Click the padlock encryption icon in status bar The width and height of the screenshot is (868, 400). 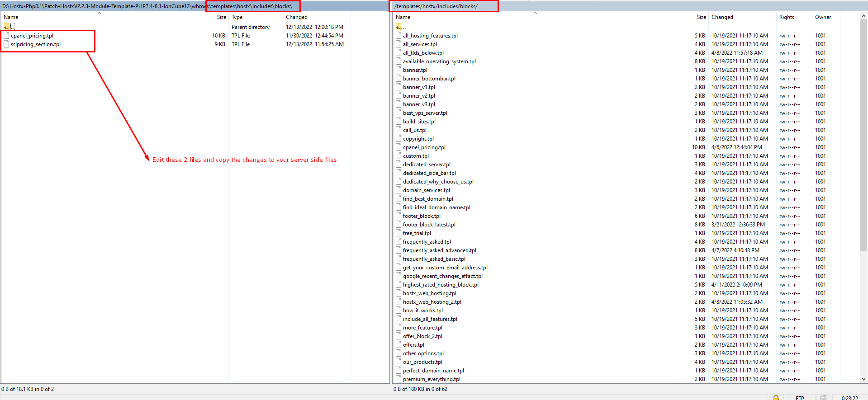coord(776,398)
